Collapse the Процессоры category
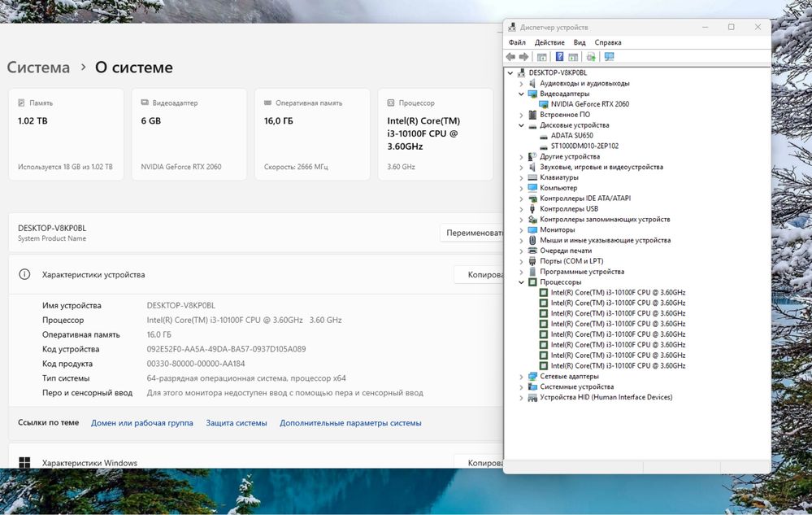This screenshot has width=812, height=515. [x=522, y=282]
